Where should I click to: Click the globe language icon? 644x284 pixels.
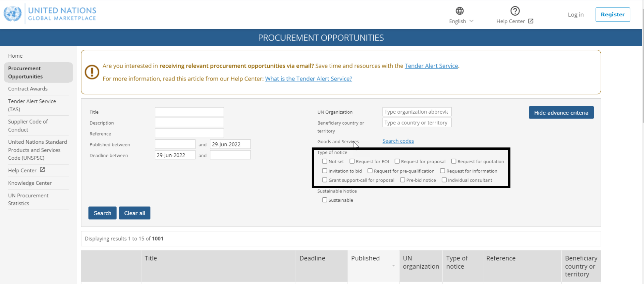click(x=460, y=11)
